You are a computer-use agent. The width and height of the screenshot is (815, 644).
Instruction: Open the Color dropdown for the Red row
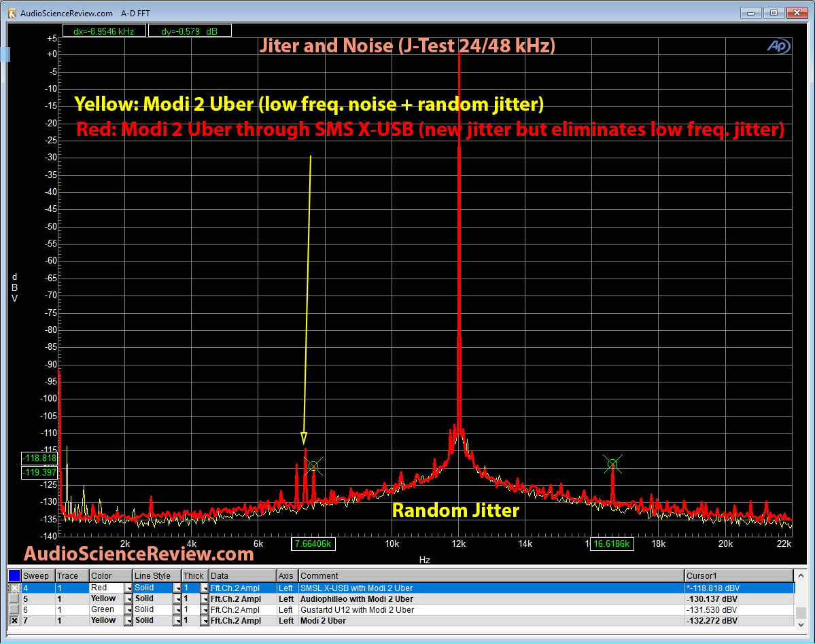(128, 588)
